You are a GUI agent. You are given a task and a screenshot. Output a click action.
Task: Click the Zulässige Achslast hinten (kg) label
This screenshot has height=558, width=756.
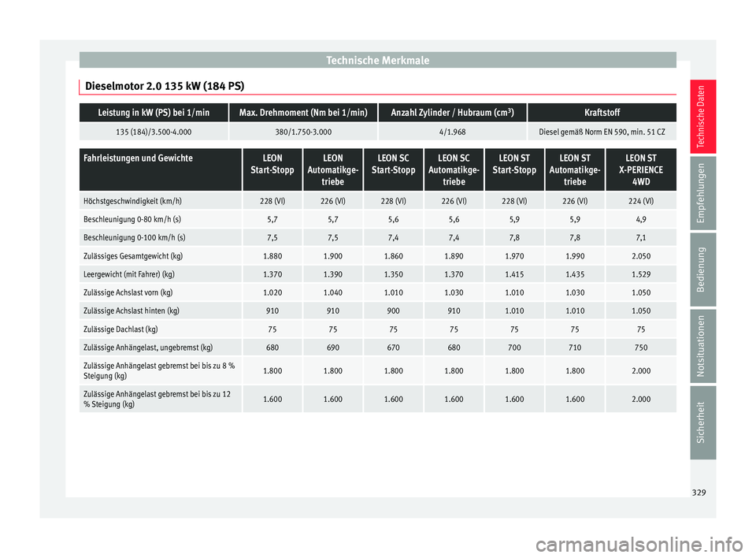click(x=132, y=311)
